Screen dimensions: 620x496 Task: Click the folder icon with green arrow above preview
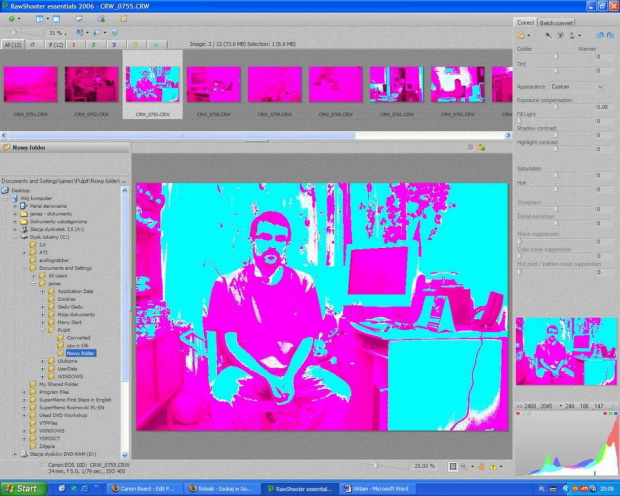click(x=481, y=148)
